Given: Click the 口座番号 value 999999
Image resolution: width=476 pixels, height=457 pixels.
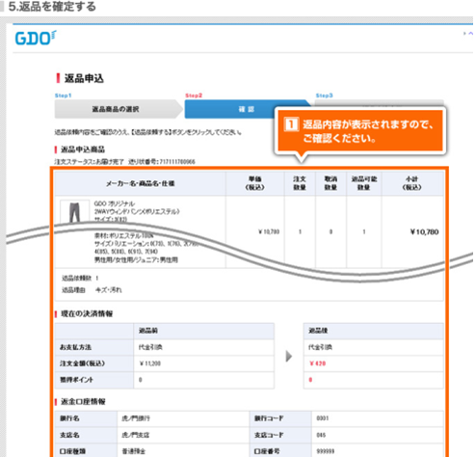Looking at the screenshot, I should coord(326,451).
